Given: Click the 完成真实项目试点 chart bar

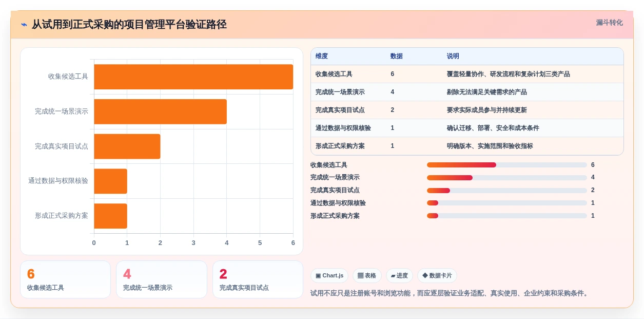Looking at the screenshot, I should pos(127,146).
